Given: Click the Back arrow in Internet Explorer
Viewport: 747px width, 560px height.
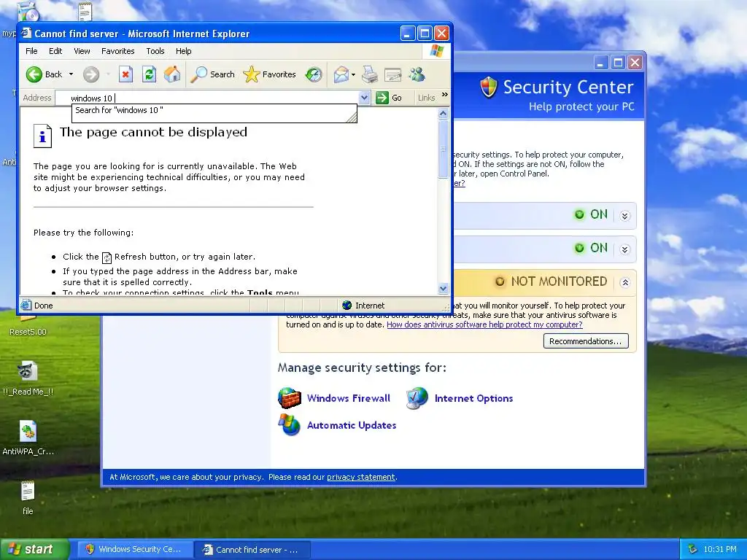Looking at the screenshot, I should coord(34,74).
